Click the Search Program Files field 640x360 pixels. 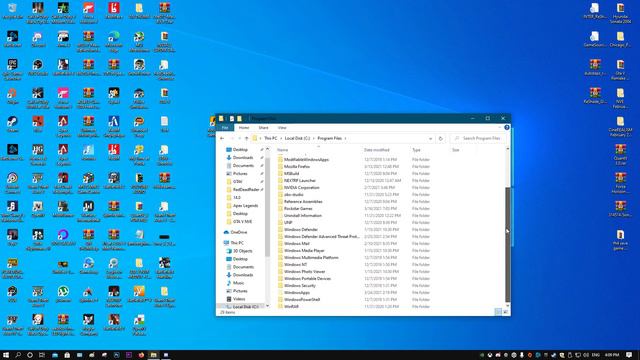tap(478, 139)
